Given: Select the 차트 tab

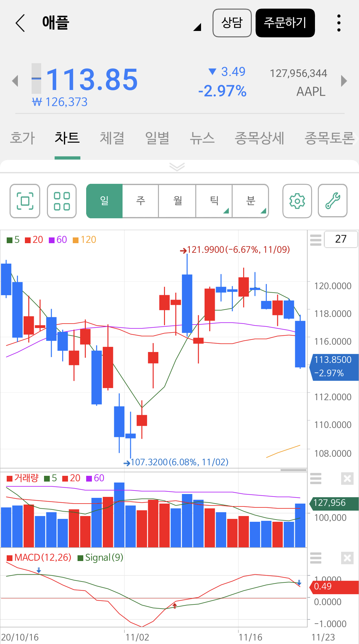Looking at the screenshot, I should [x=67, y=138].
